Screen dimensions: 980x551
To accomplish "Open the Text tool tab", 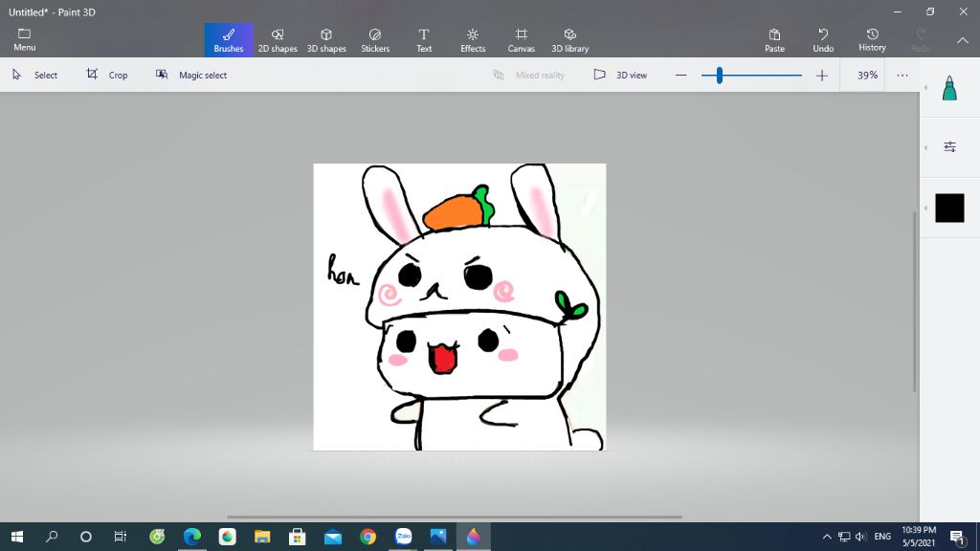I will [424, 40].
